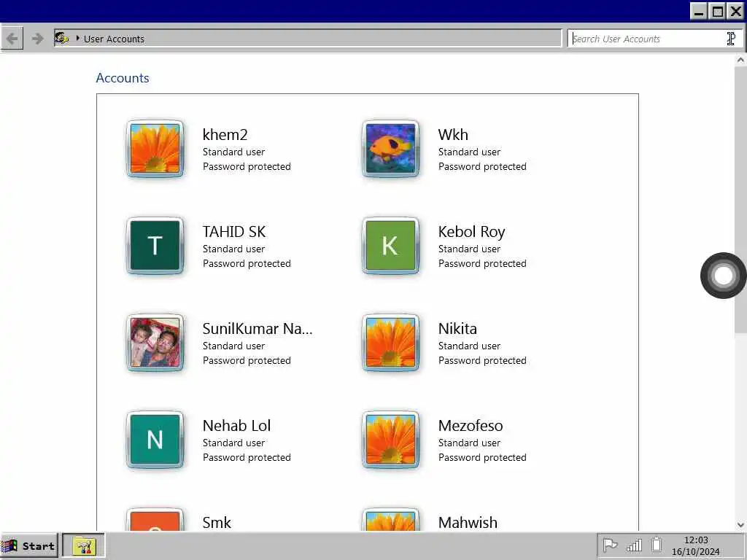Click the Windows logo on Start
Viewport: 747px width, 560px height.
pos(9,545)
